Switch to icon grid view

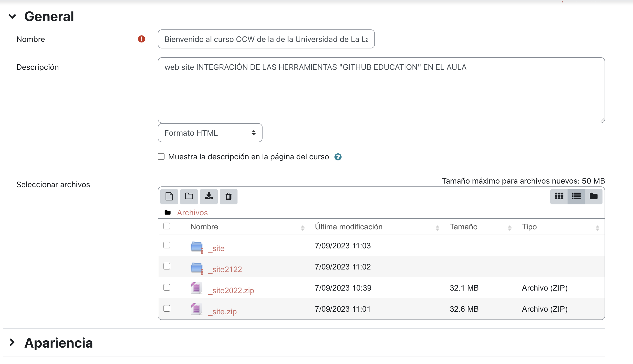(x=559, y=196)
